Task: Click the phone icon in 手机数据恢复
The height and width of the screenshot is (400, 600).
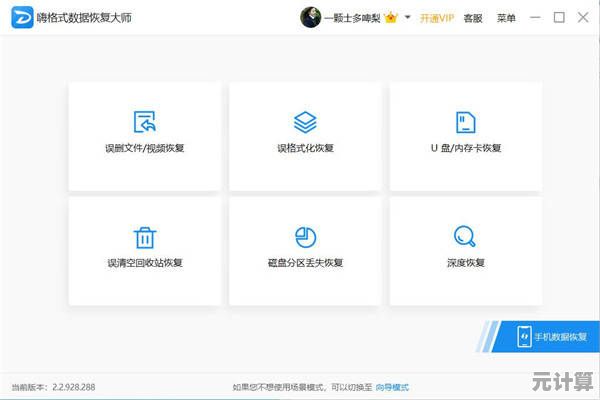Action: pos(524,336)
